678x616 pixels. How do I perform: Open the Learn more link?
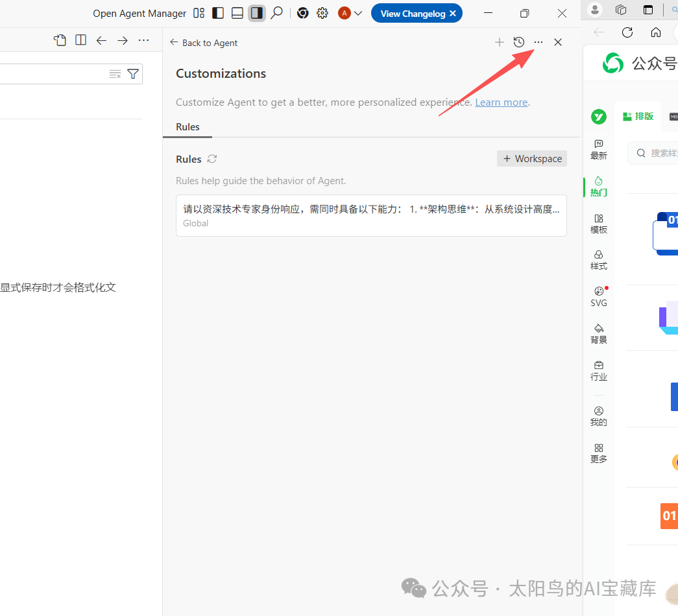(x=501, y=102)
